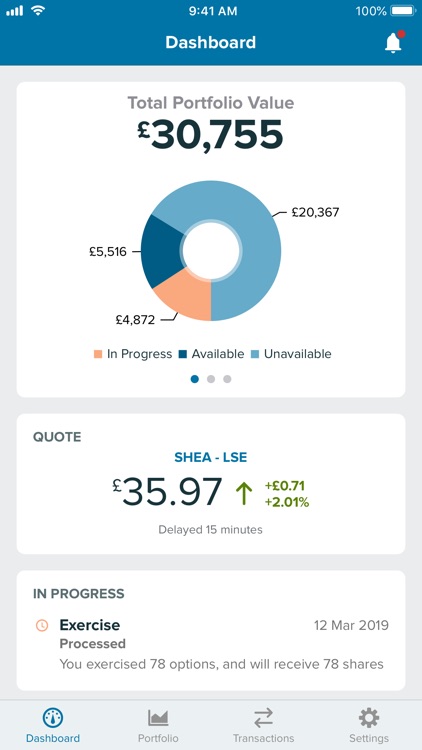422x750 pixels.
Task: Select the second carousel page dot
Action: (211, 379)
